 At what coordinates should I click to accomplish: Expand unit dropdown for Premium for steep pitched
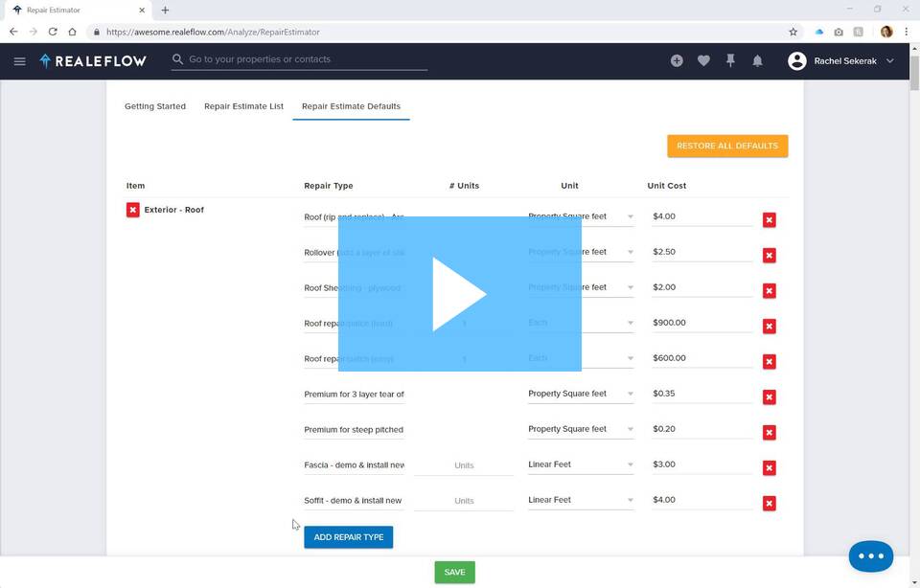coord(630,430)
